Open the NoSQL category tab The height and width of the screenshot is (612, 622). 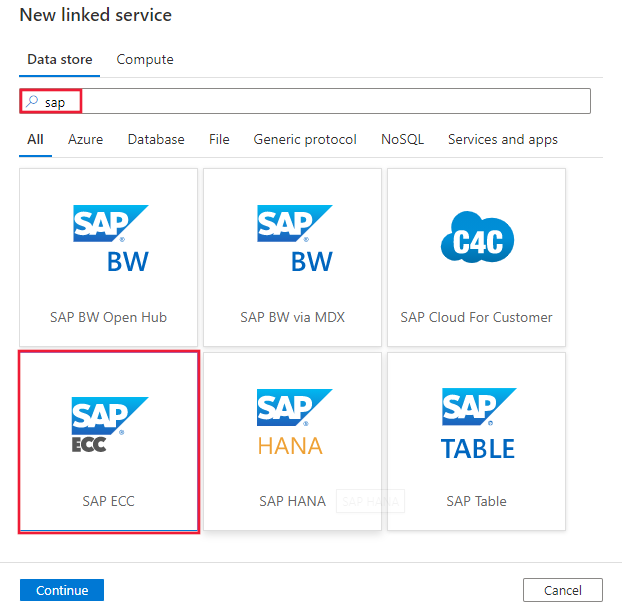(x=402, y=140)
